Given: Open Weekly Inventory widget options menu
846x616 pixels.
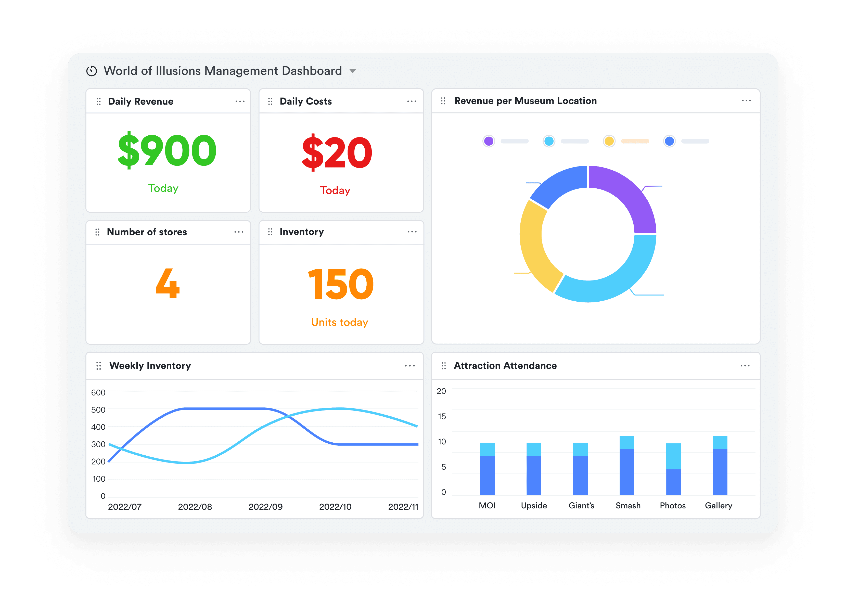Looking at the screenshot, I should 409,366.
